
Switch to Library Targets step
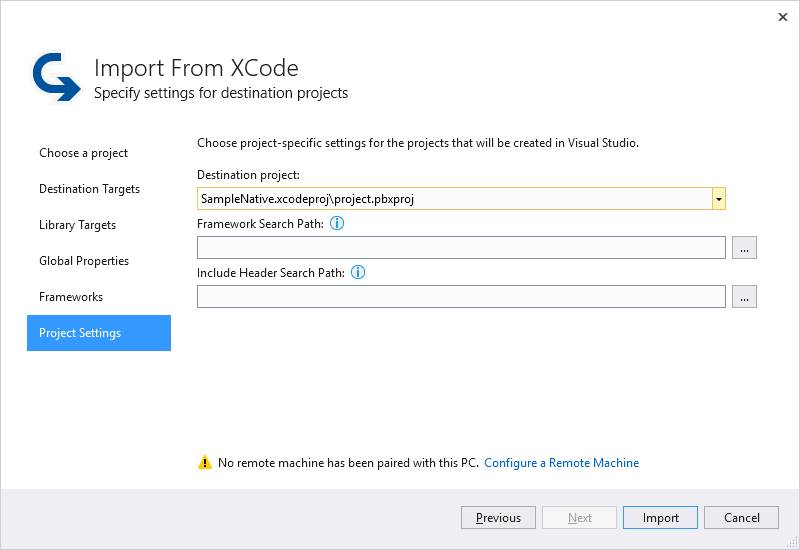click(x=78, y=225)
